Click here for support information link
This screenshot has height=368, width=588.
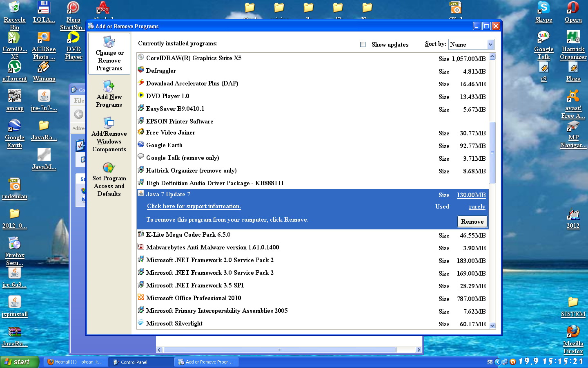click(x=194, y=206)
